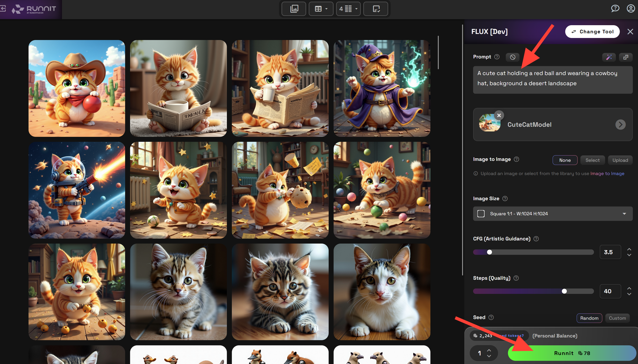Open the account avatar menu
Image resolution: width=638 pixels, height=364 pixels.
(x=631, y=8)
